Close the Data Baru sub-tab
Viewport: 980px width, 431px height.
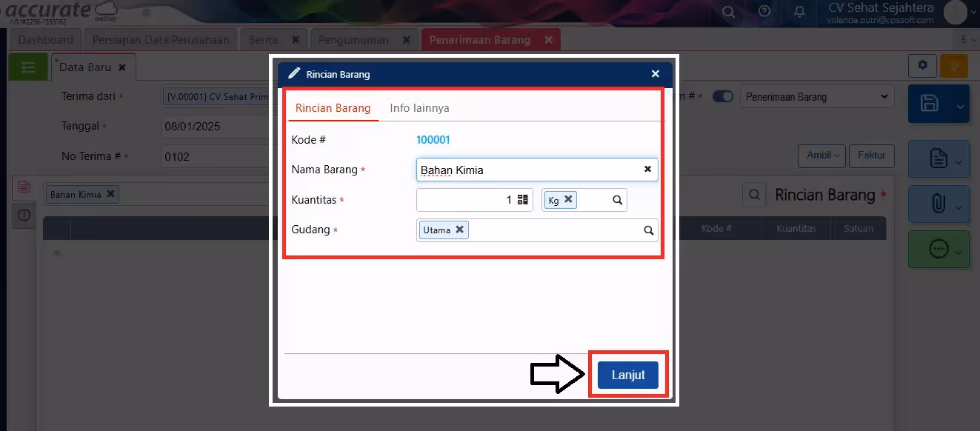[122, 67]
